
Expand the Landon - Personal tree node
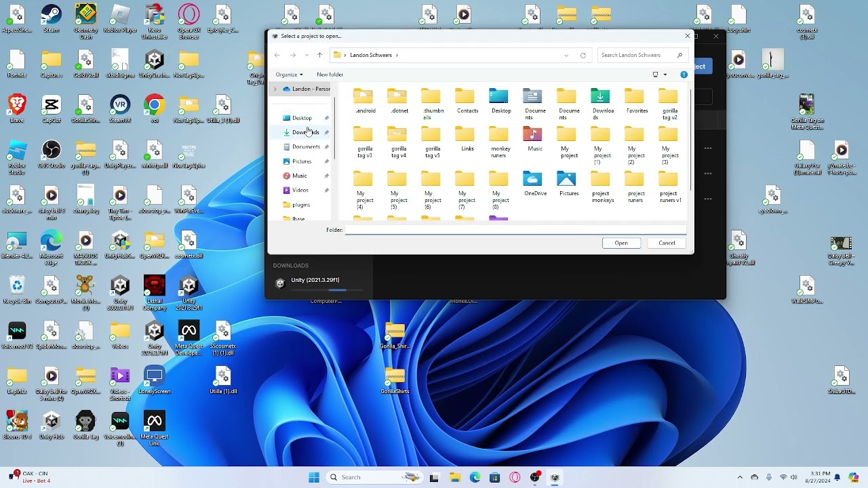[275, 89]
